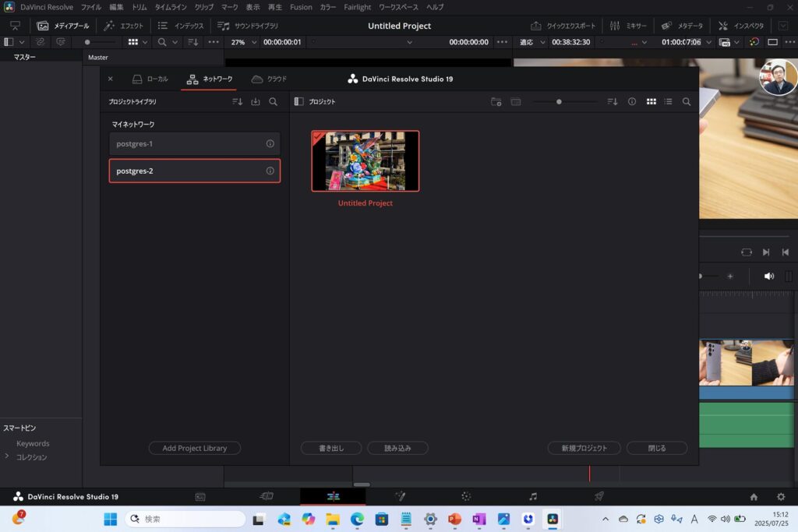The height and width of the screenshot is (532, 798).
Task: Toggle ミキサー panel
Action: click(628, 26)
